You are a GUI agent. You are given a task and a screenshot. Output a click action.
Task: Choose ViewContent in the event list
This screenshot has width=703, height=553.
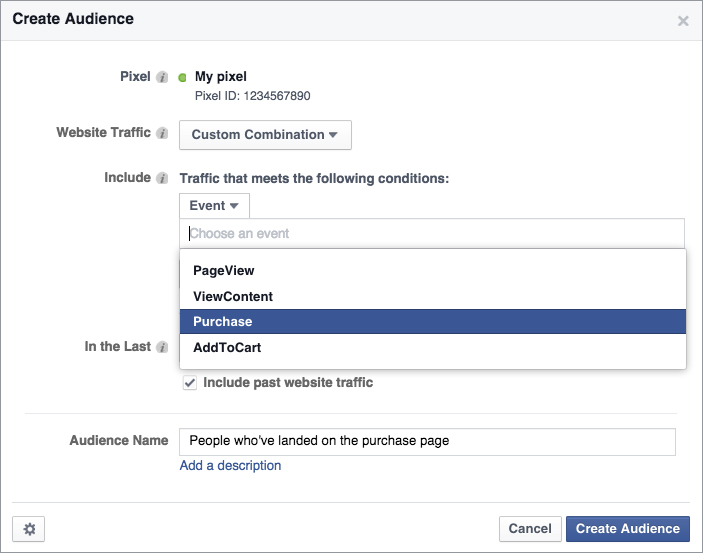[433, 296]
